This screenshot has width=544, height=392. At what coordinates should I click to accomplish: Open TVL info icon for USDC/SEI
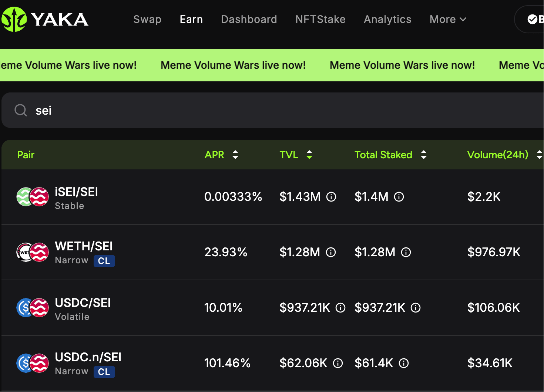[x=340, y=308]
